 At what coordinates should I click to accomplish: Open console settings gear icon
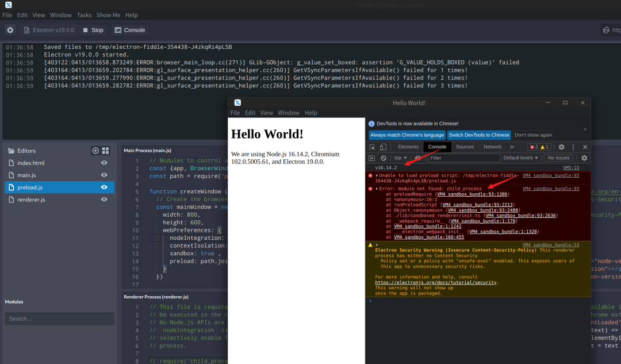point(584,158)
